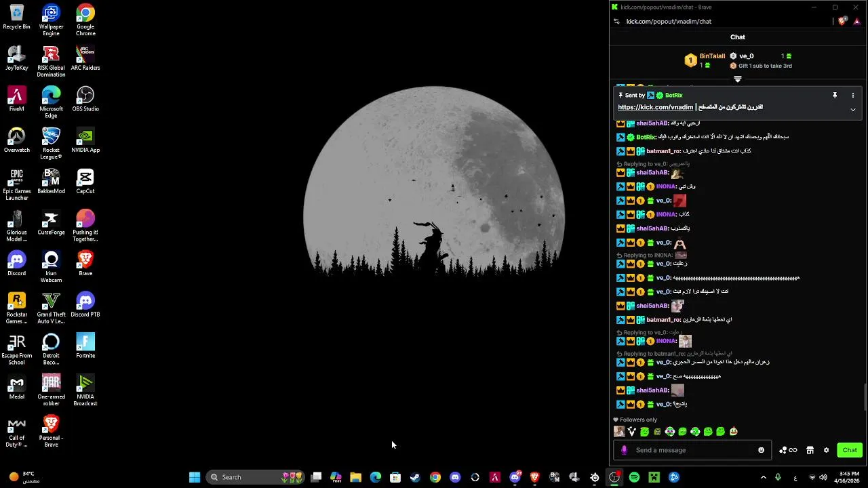868x488 pixels.
Task: Open ve_0 in the gift leaderboard
Action: tap(747, 56)
